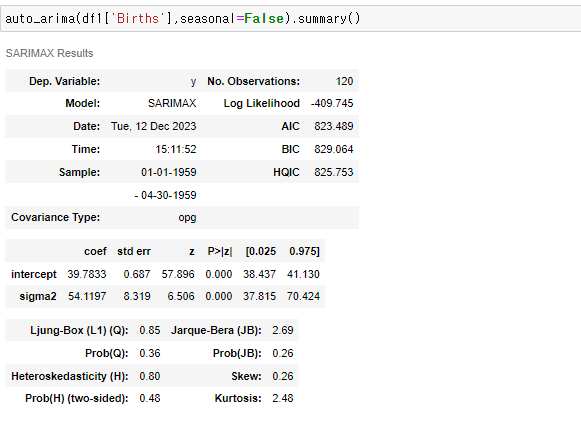This screenshot has height=429, width=581.
Task: Select the Prob(JB) label
Action: (x=237, y=353)
